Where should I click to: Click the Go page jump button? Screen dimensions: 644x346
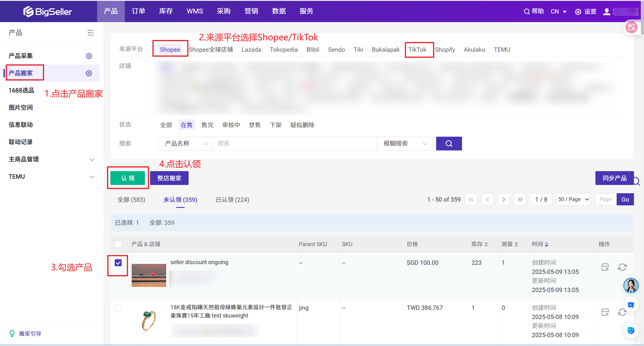625,199
